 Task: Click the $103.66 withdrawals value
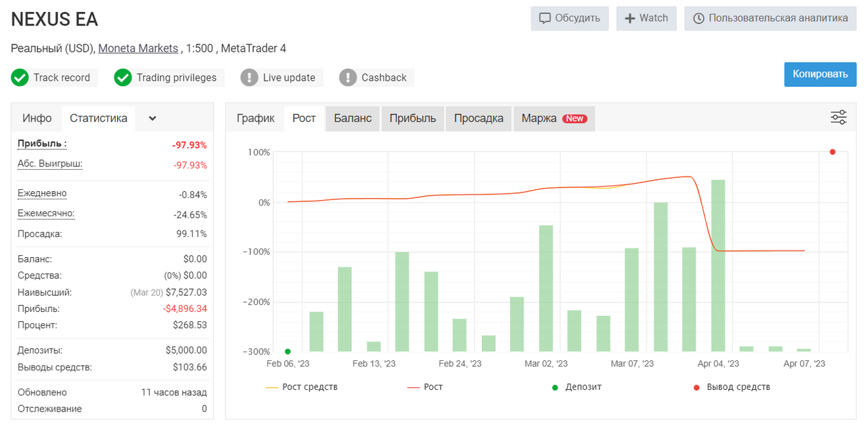[190, 367]
